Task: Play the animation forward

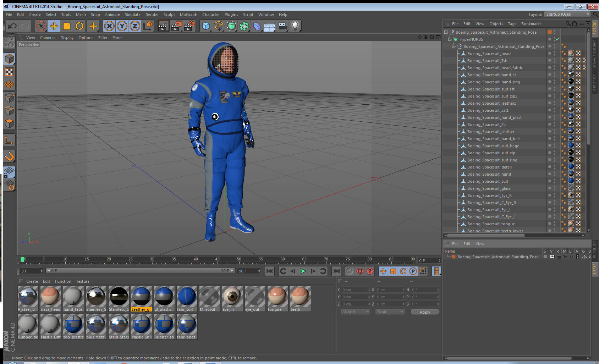Action: click(x=303, y=271)
